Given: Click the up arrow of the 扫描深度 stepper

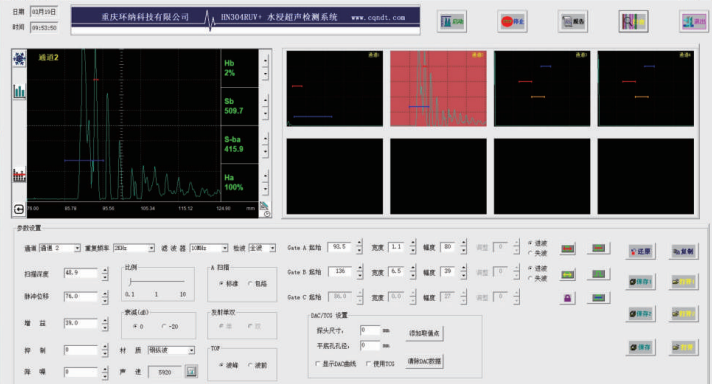Looking at the screenshot, I should click(x=105, y=271).
